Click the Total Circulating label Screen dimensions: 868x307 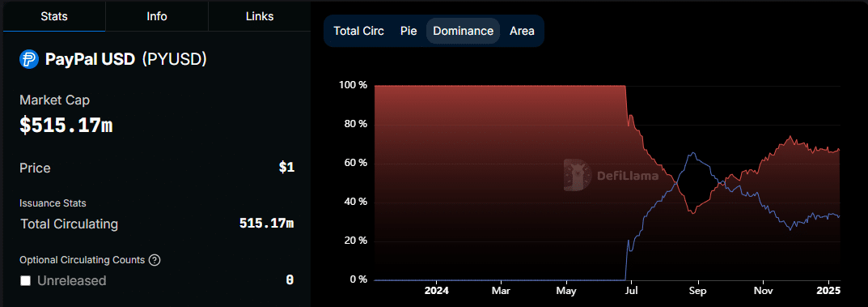(x=70, y=224)
